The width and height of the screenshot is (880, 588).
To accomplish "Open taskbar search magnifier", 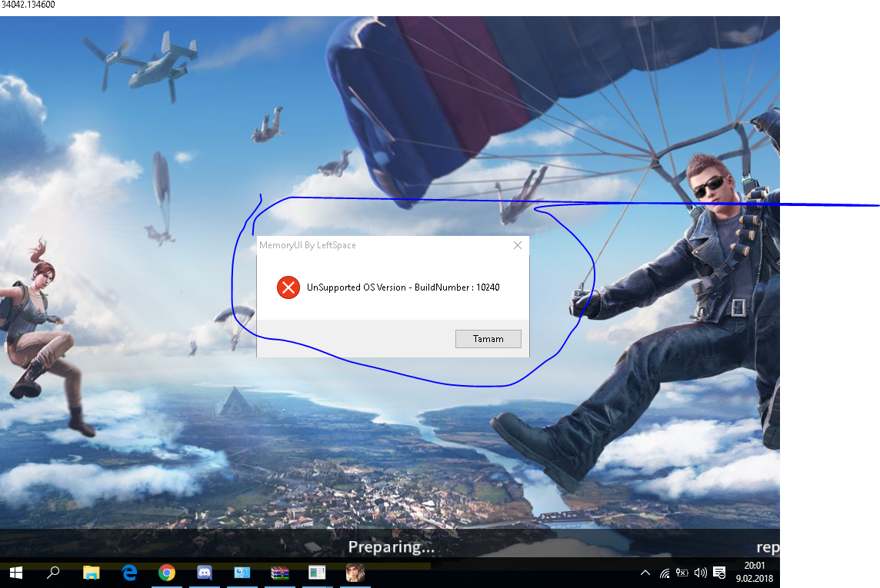I will [53, 573].
